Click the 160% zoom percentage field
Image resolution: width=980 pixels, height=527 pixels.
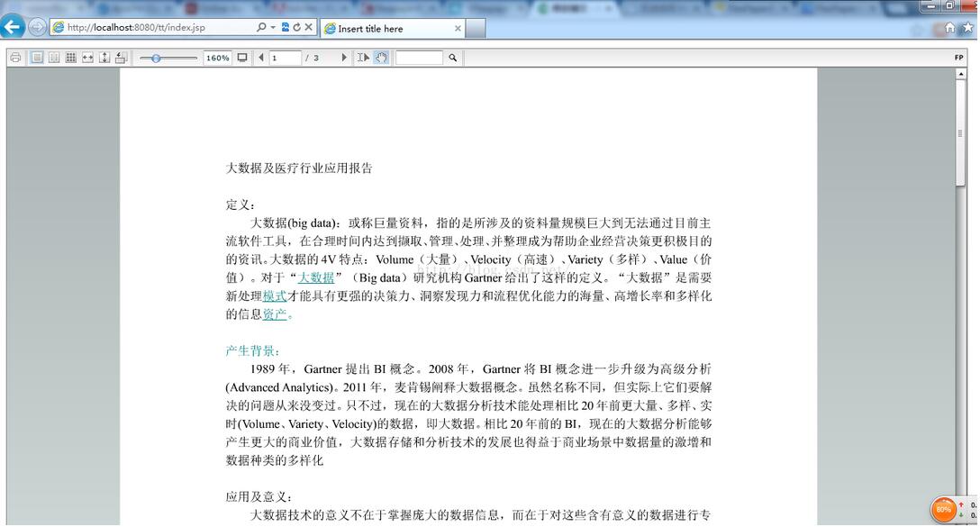tap(217, 58)
